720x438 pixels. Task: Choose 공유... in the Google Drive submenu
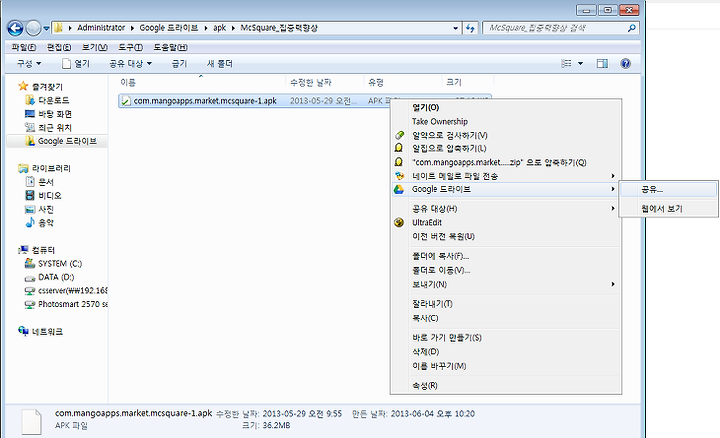coord(668,189)
